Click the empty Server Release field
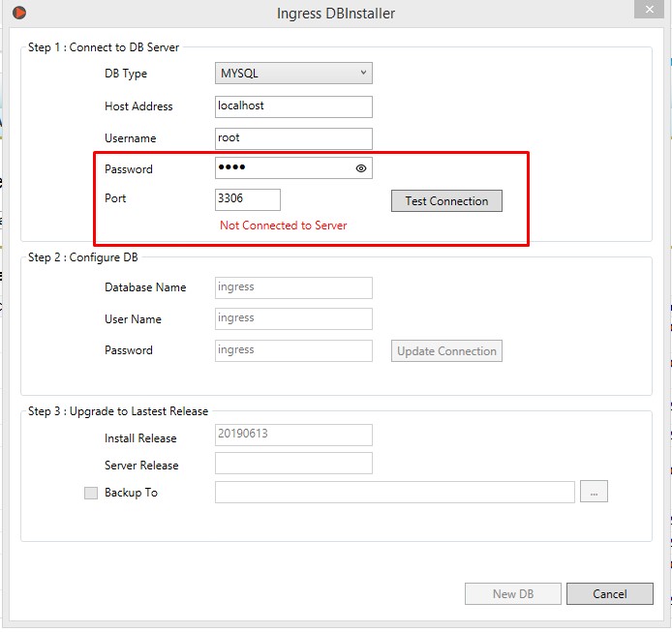This screenshot has width=672, height=632. pyautogui.click(x=293, y=464)
